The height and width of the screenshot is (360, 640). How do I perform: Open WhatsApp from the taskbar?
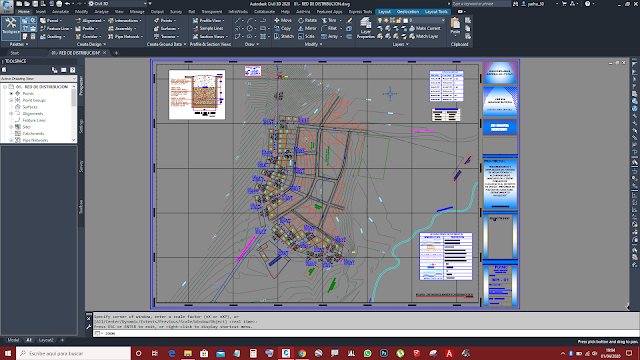(367, 353)
